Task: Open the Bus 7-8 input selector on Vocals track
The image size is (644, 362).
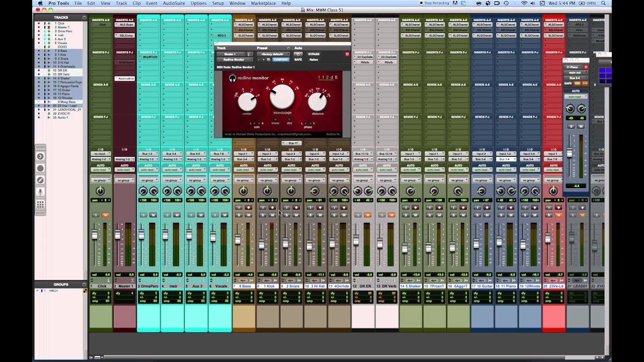Action: coord(220,154)
